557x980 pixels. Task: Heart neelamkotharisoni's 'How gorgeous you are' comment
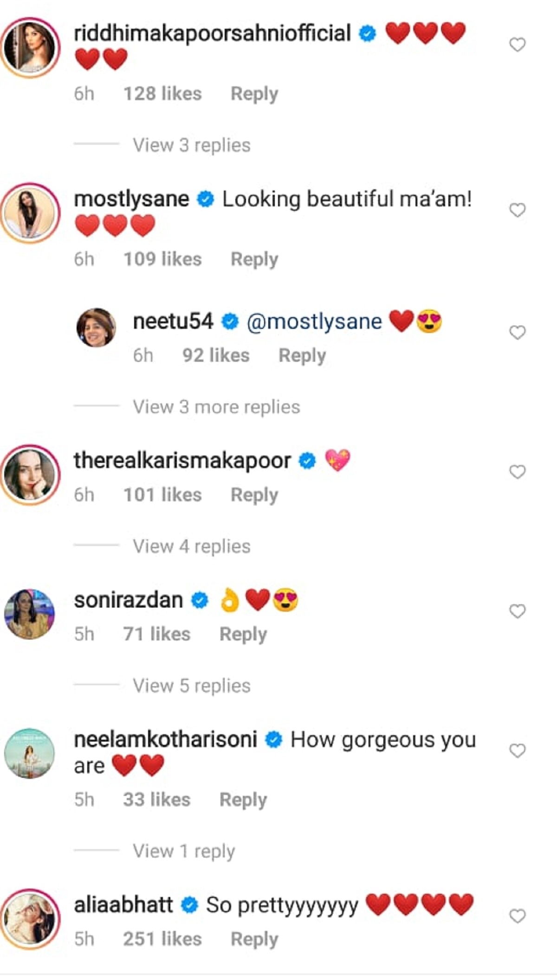pyautogui.click(x=517, y=750)
